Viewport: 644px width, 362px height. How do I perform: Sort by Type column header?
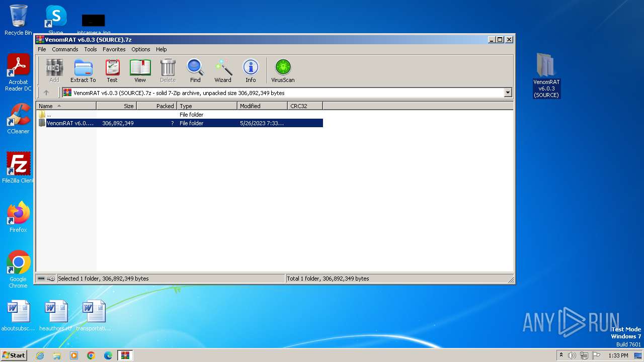(x=207, y=106)
